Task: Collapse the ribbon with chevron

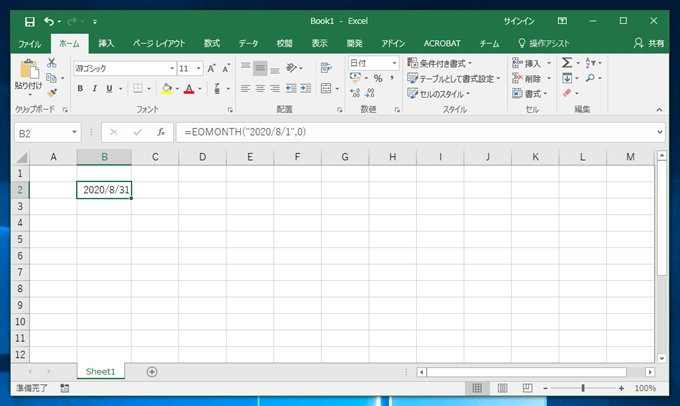Action: 659,110
